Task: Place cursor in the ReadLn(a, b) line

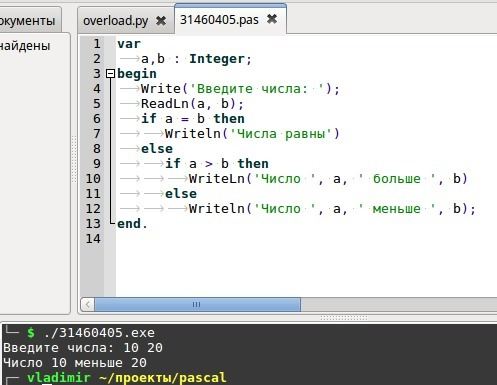Action: (192, 104)
